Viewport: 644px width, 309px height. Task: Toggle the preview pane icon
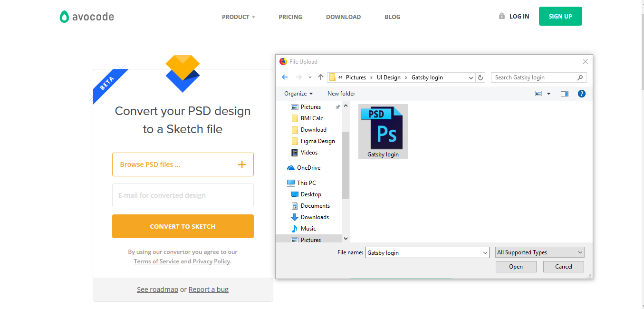[565, 94]
